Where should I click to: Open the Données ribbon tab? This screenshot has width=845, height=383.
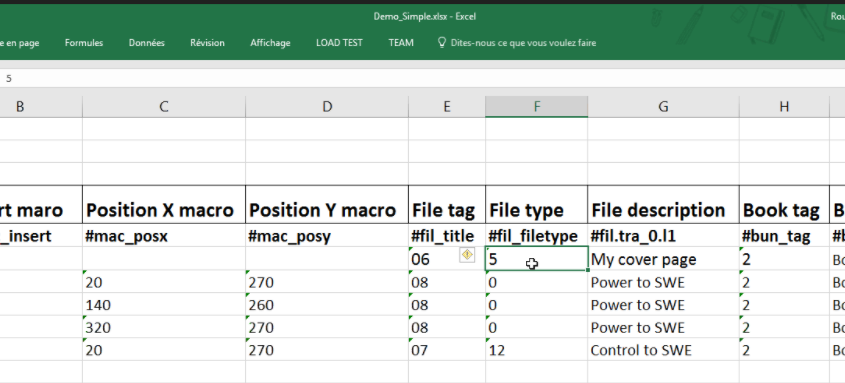[x=147, y=43]
